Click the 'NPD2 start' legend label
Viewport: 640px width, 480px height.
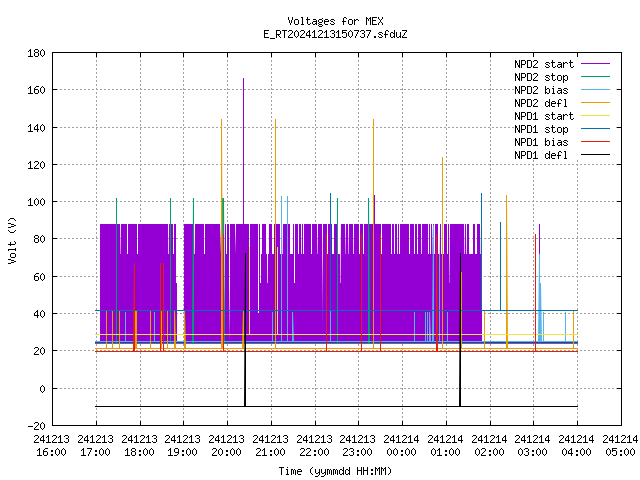[x=544, y=64]
